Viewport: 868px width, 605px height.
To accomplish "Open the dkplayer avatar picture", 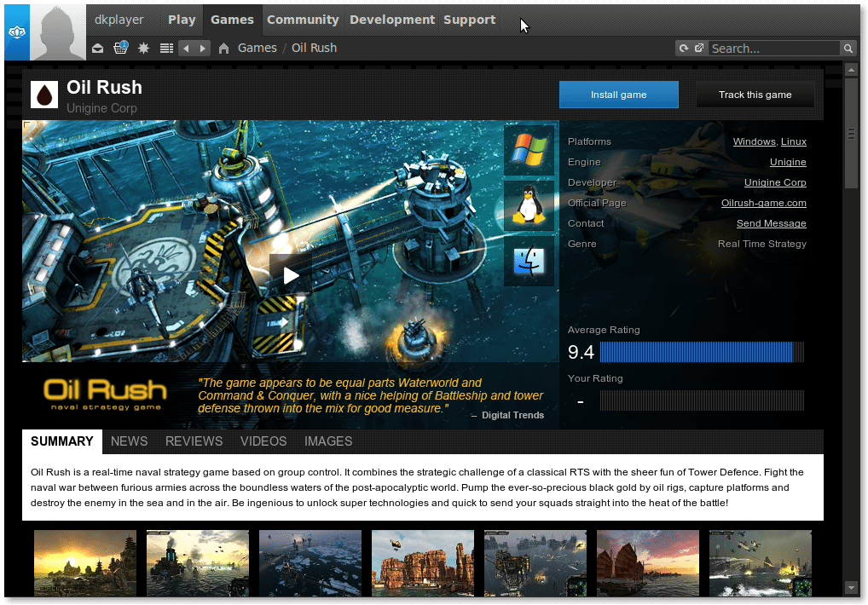I will point(58,32).
